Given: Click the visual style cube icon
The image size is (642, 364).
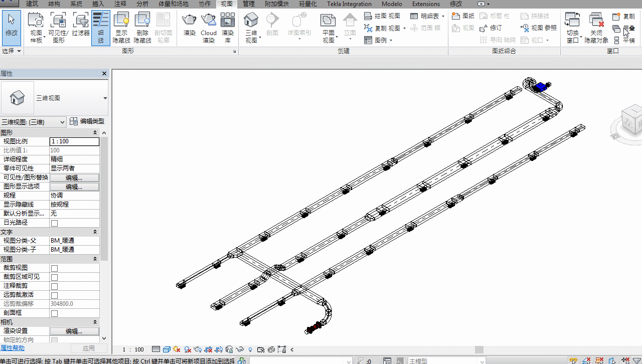Looking at the screenshot, I should pos(166,349).
